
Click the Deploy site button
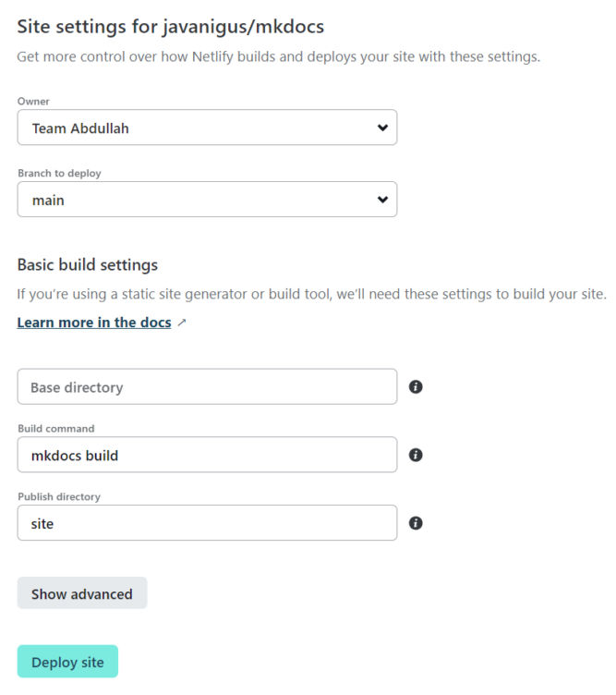[67, 662]
